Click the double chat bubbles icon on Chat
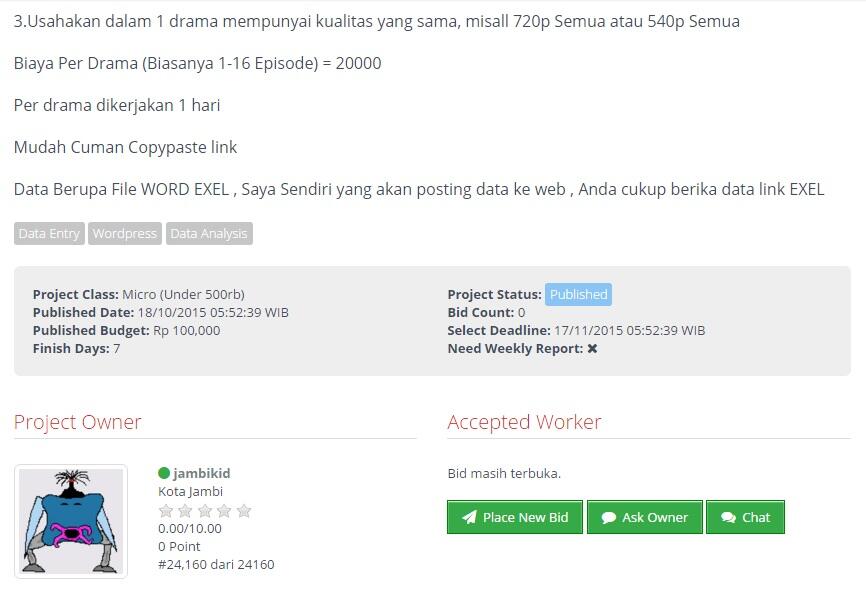The height and width of the screenshot is (591, 866). (x=728, y=518)
